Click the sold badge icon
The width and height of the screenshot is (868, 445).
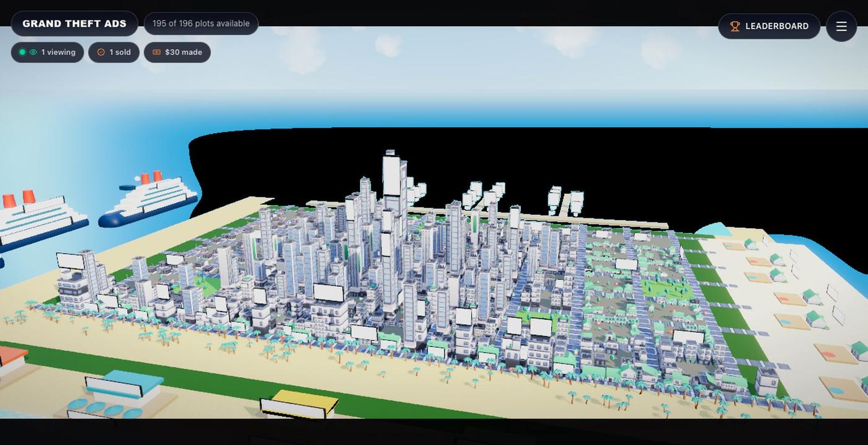(x=101, y=52)
